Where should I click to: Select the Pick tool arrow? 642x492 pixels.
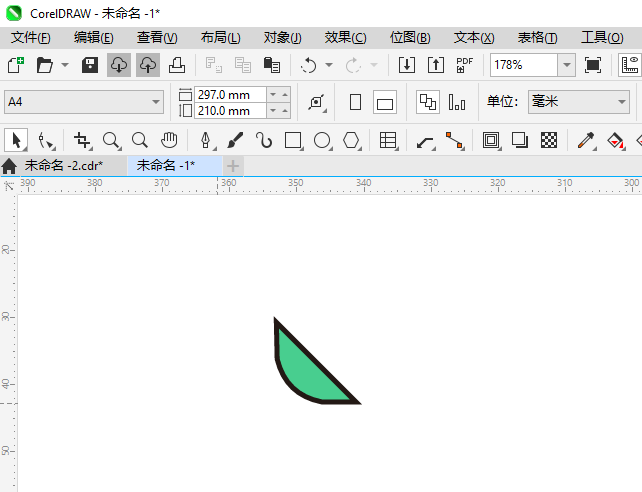16,140
